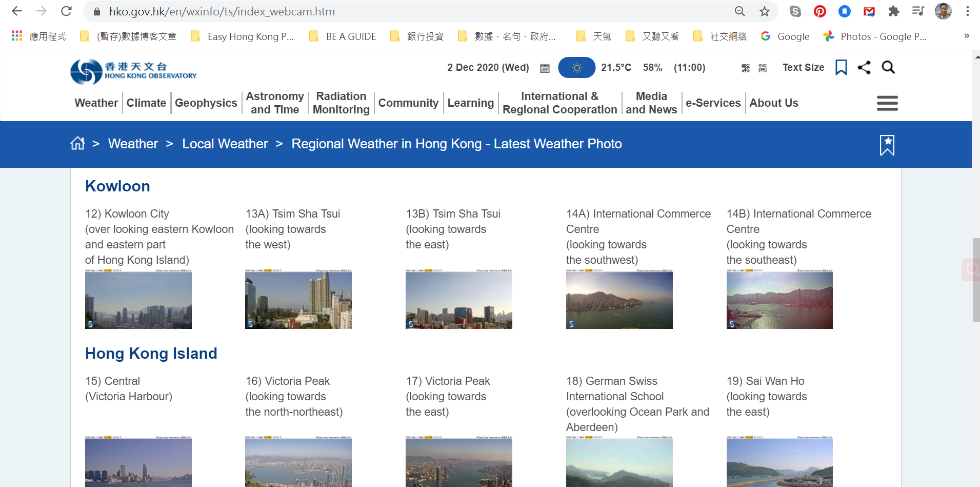Open International & Regional Cooperation menu

click(560, 103)
